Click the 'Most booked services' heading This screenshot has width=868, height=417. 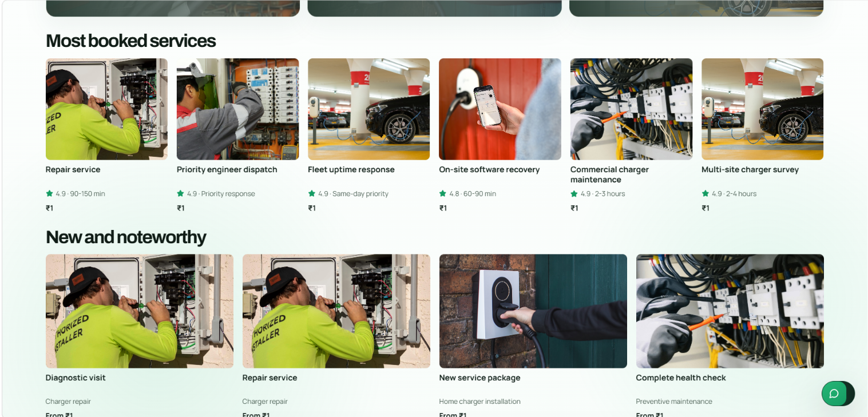click(x=130, y=41)
